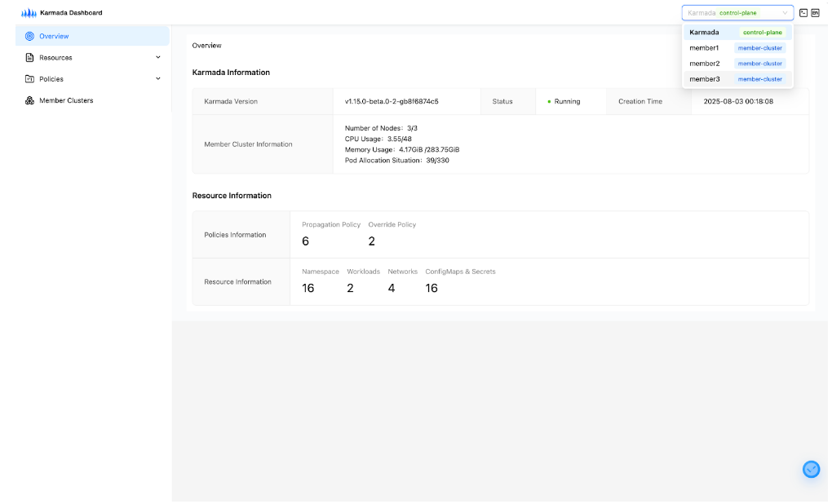
Task: Click the circular floating button bottom right
Action: point(811,469)
